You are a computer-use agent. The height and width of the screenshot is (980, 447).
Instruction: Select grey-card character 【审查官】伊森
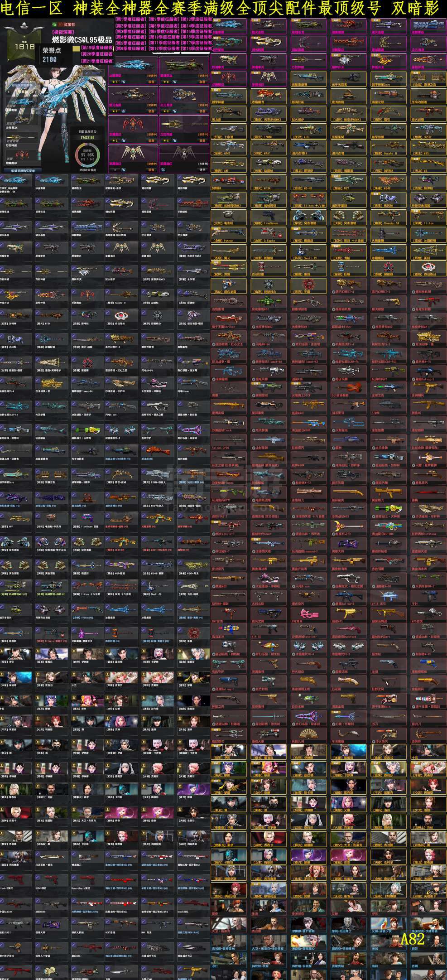tap(121, 748)
